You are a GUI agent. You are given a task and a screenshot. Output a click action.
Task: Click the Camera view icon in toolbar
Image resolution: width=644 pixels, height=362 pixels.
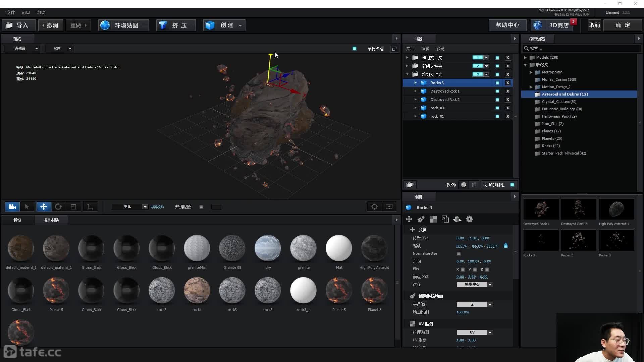tap(12, 207)
